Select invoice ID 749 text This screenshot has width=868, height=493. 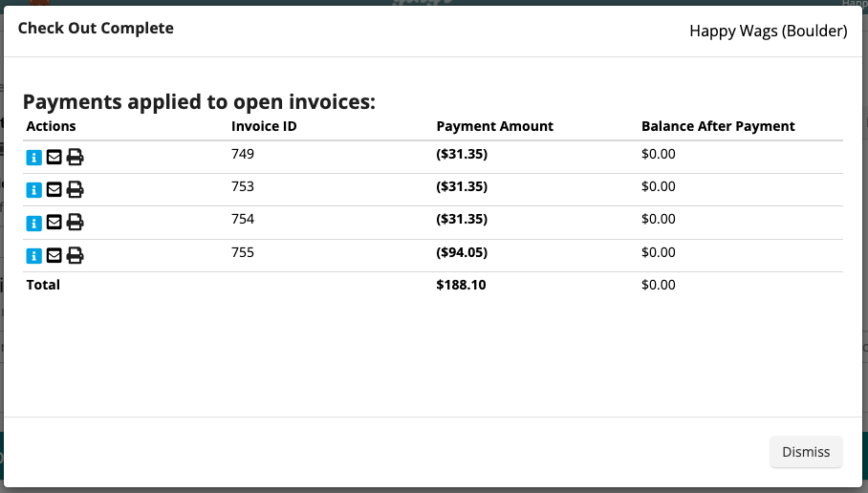243,154
